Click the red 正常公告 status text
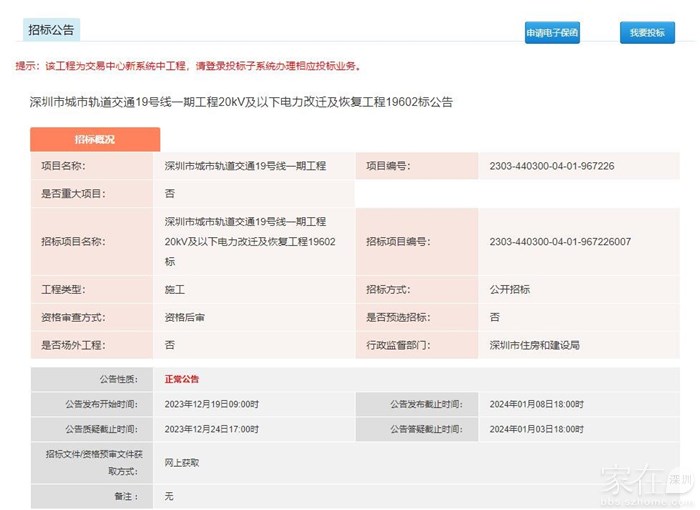Screen dimensions: 700x510 click(x=182, y=379)
